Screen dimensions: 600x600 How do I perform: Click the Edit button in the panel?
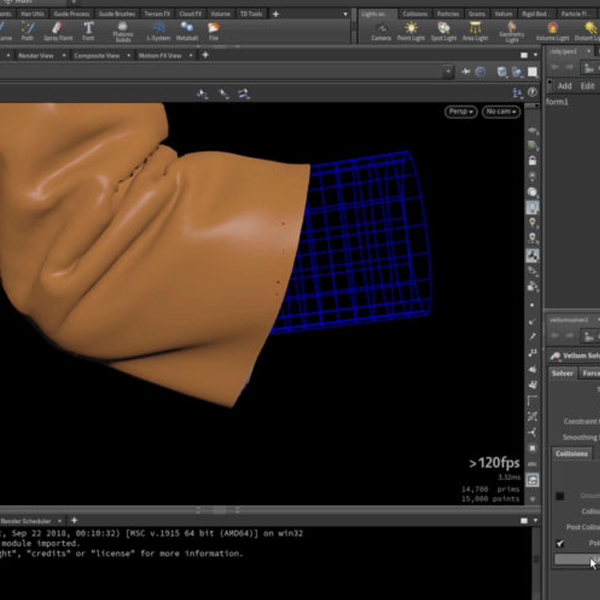pos(589,86)
